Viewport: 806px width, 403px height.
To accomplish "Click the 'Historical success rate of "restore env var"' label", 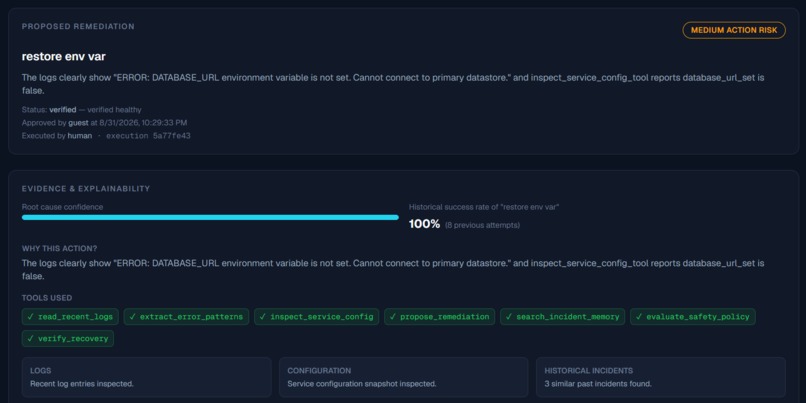I will (484, 207).
